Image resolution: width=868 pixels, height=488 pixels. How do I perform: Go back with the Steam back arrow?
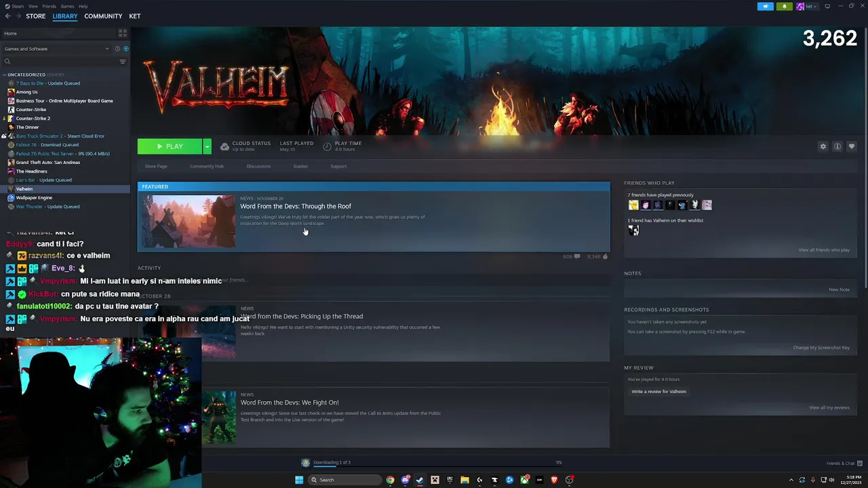point(7,16)
